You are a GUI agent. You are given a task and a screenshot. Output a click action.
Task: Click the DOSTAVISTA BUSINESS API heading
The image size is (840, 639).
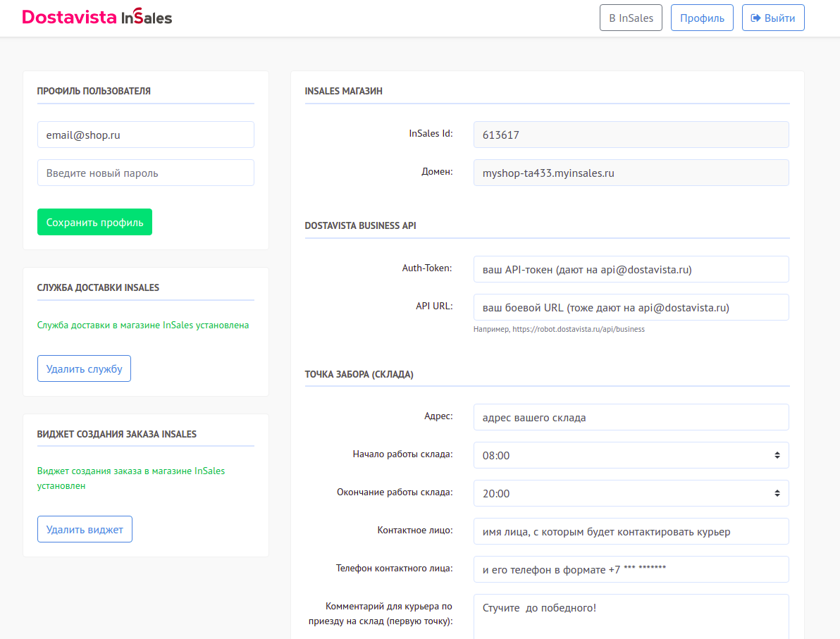click(361, 225)
